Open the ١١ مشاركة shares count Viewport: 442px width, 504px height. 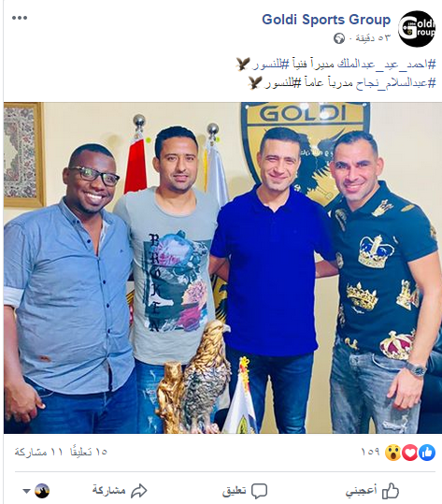pos(38,453)
